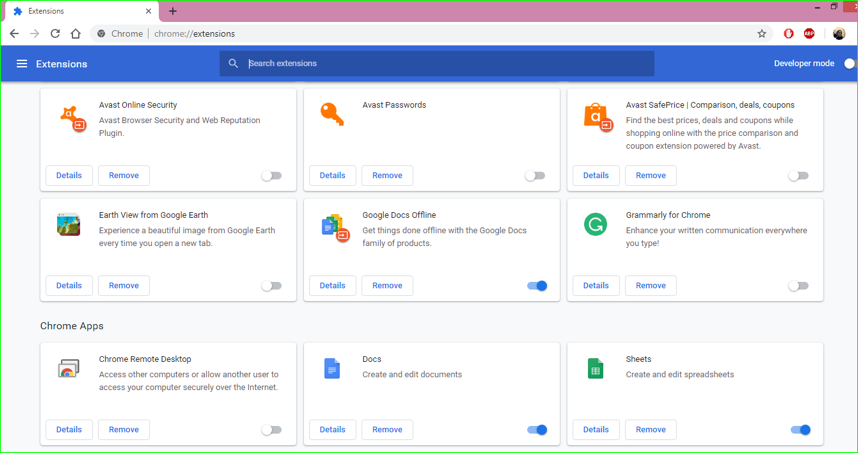Go to the browser home page icon

click(x=76, y=34)
